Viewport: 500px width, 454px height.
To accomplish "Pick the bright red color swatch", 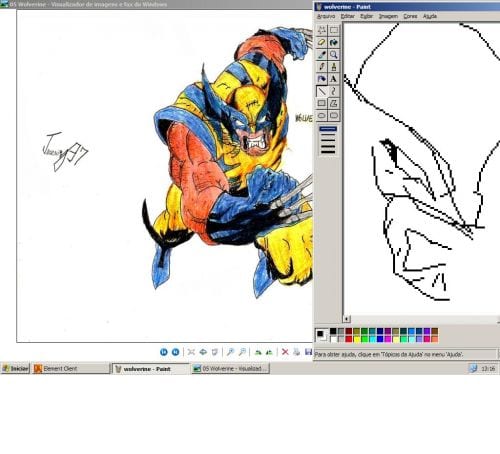I will pos(349,339).
